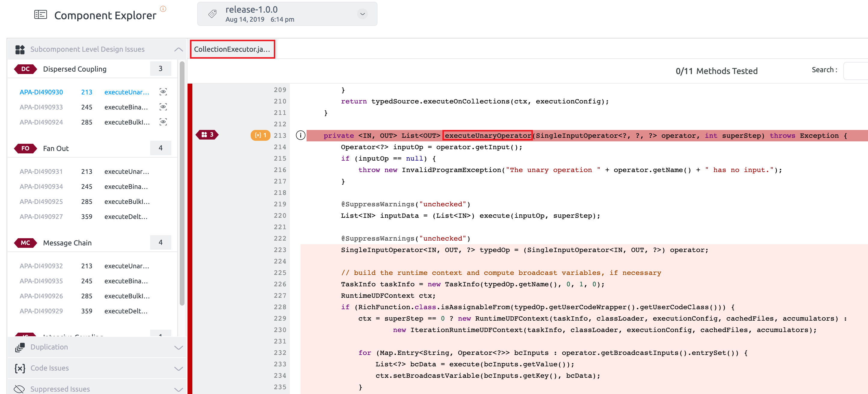Open issue APA-DI490931 under Fan Out
868x394 pixels.
coord(41,171)
